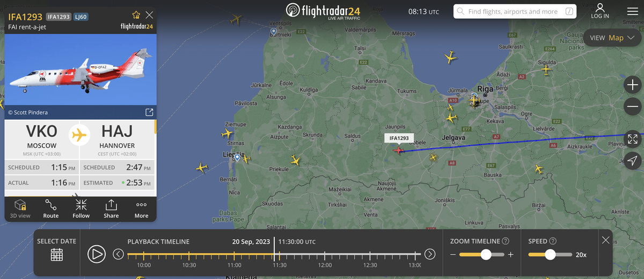Click LOG IN account button
Screen dimensions: 644x279
point(600,11)
